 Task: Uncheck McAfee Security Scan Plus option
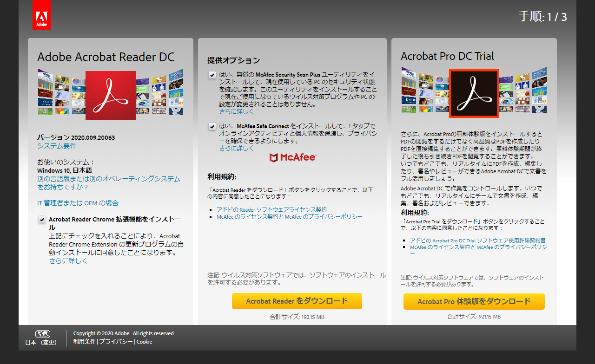(x=212, y=75)
